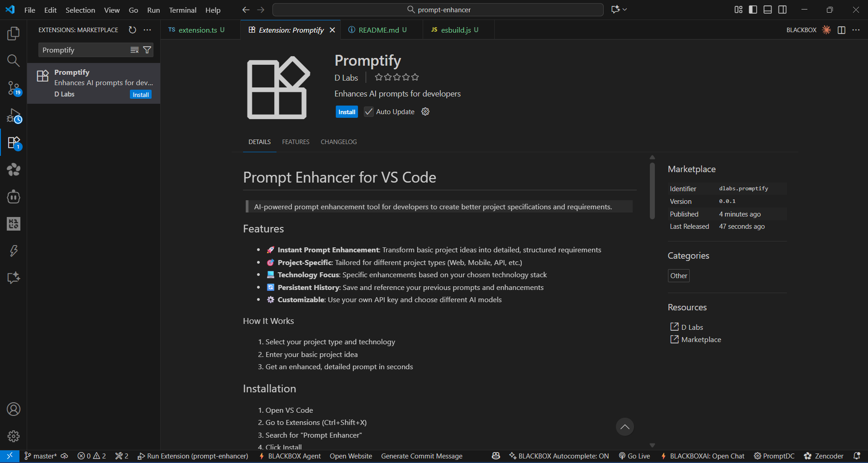Image resolution: width=868 pixels, height=463 pixels.
Task: Toggle the primary sidebar visibility
Action: point(753,10)
